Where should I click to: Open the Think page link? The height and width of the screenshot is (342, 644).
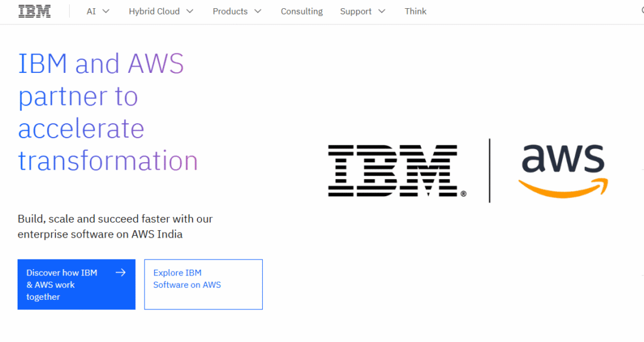pyautogui.click(x=415, y=11)
